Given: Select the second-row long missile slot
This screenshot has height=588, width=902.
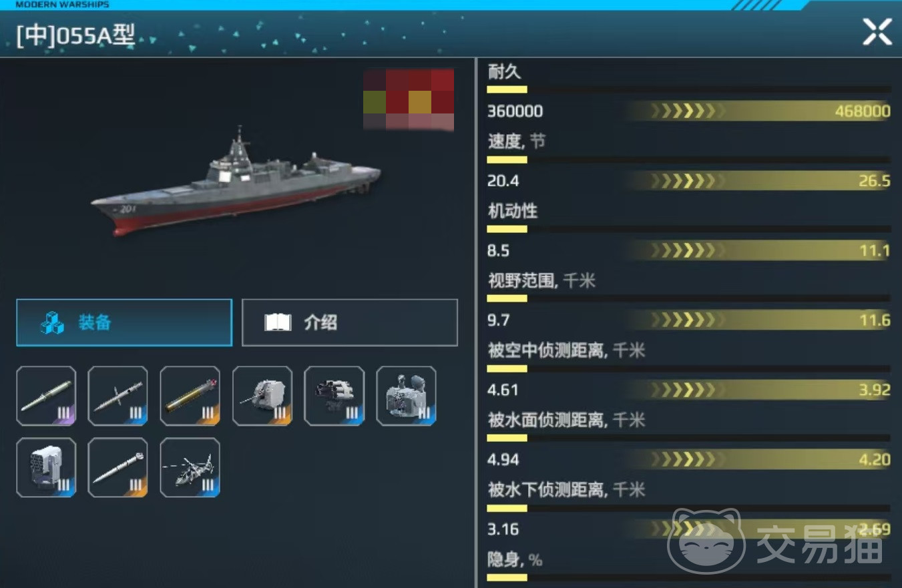Looking at the screenshot, I should [118, 468].
